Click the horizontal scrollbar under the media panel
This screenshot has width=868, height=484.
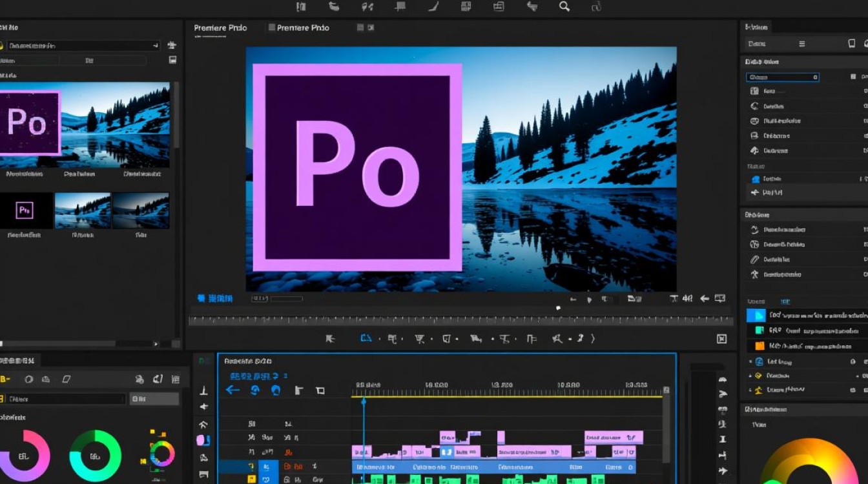(58, 344)
